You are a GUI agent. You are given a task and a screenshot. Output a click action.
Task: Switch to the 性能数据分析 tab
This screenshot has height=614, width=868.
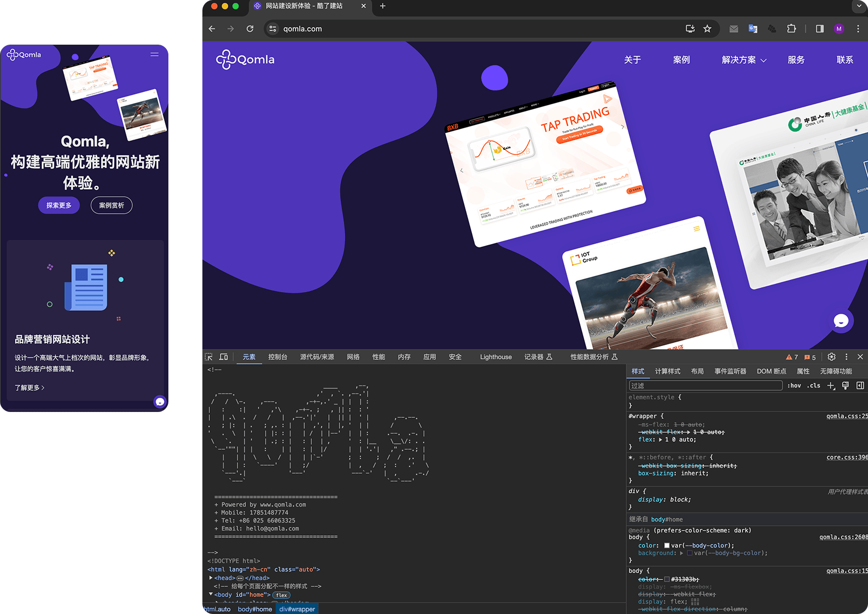pos(594,357)
